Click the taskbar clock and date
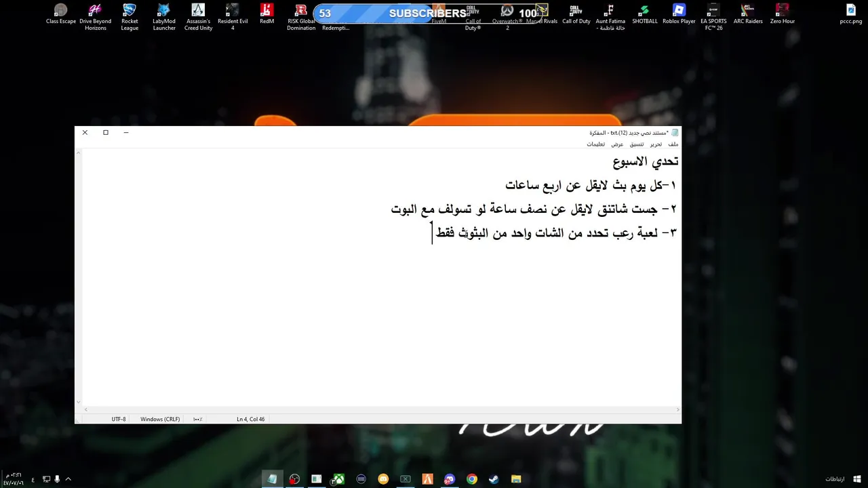The height and width of the screenshot is (488, 868). (x=12, y=479)
